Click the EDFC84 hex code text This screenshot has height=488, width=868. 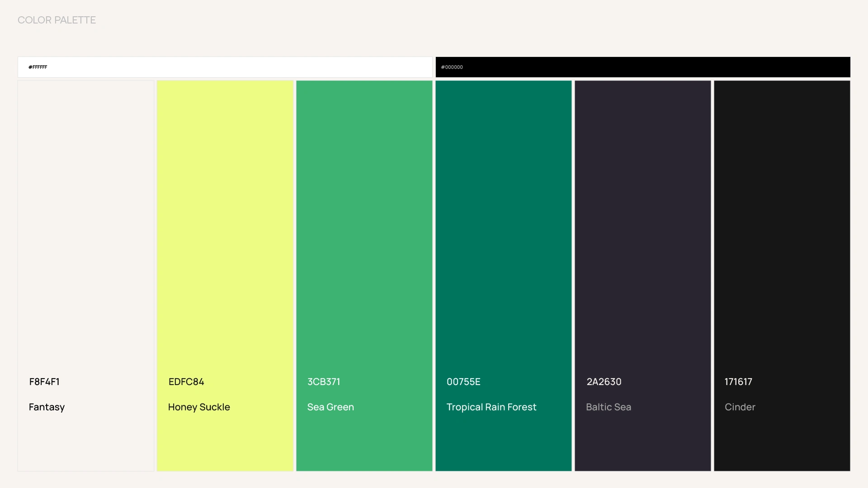[186, 382]
